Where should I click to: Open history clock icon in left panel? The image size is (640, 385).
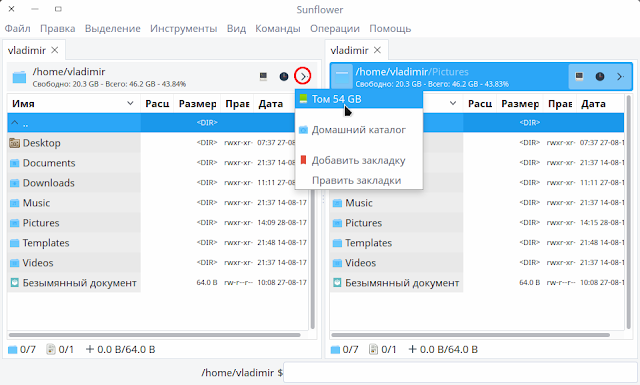(284, 76)
